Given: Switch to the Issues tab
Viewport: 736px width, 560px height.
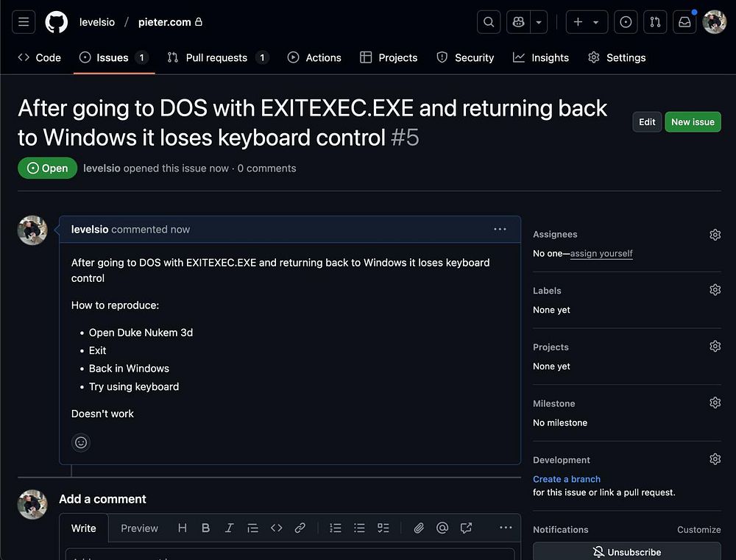Looking at the screenshot, I should click(x=114, y=57).
